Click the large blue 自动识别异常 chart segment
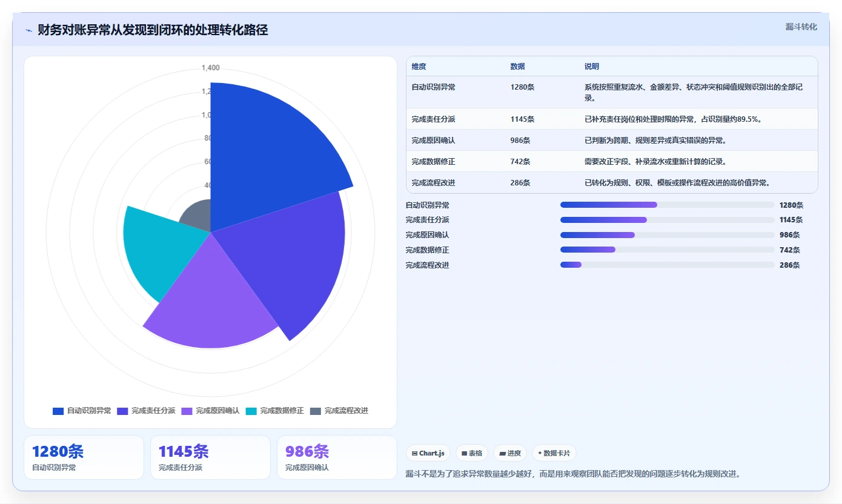Screen dimensions: 842x504 pos(267,157)
